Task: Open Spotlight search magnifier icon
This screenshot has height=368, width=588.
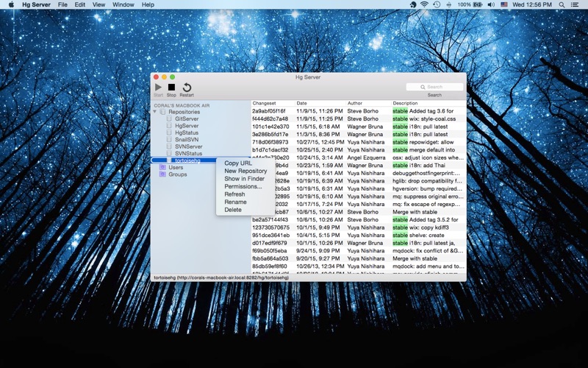Action: pyautogui.click(x=562, y=4)
